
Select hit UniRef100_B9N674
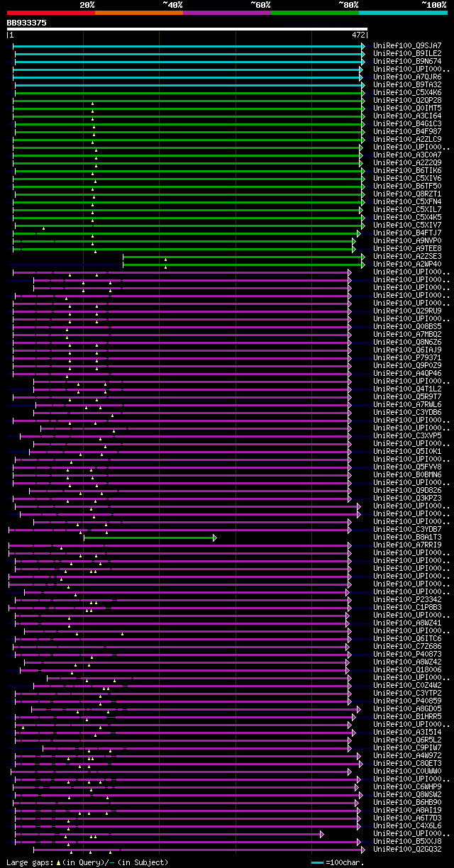pyautogui.click(x=407, y=62)
